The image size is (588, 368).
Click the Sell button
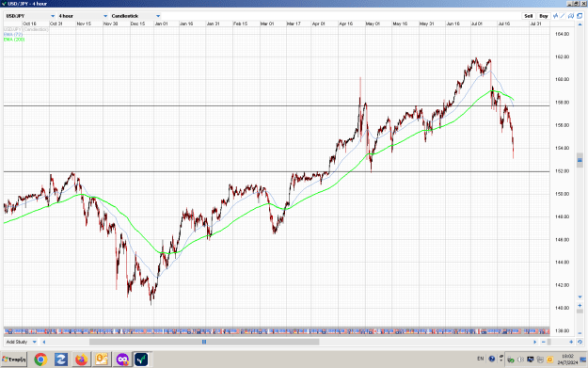click(x=529, y=16)
